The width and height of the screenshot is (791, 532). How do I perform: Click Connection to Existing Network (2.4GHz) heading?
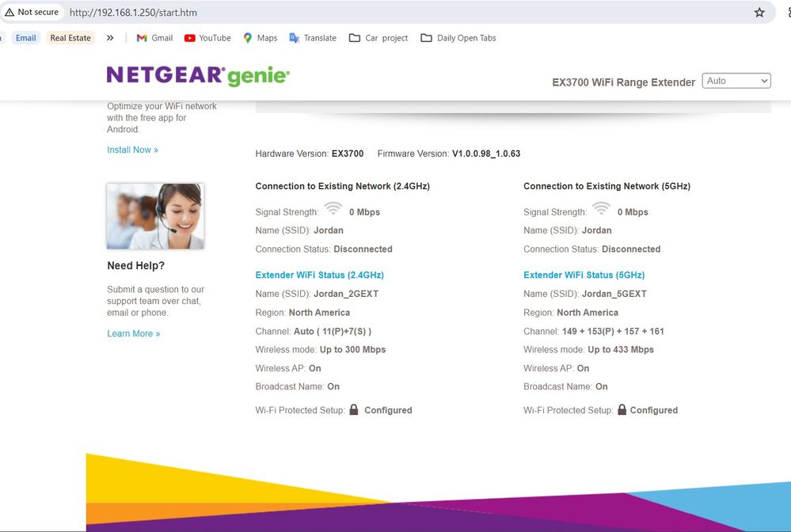click(x=343, y=186)
